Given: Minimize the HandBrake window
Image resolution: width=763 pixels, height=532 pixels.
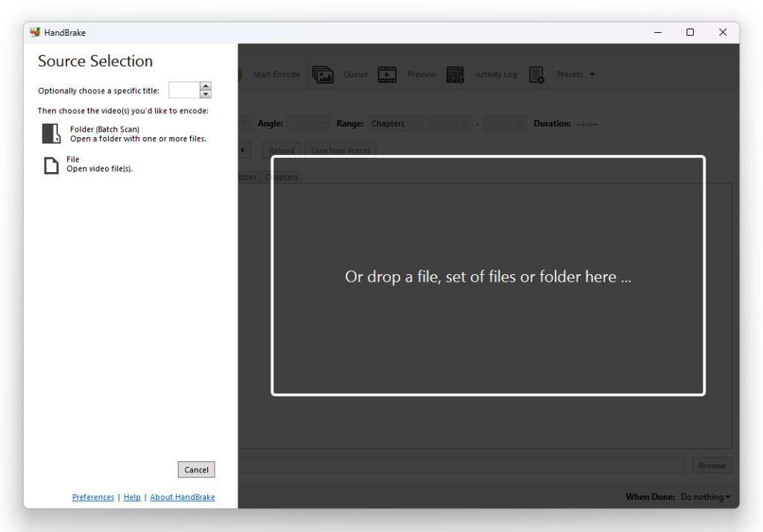Looking at the screenshot, I should pyautogui.click(x=658, y=32).
